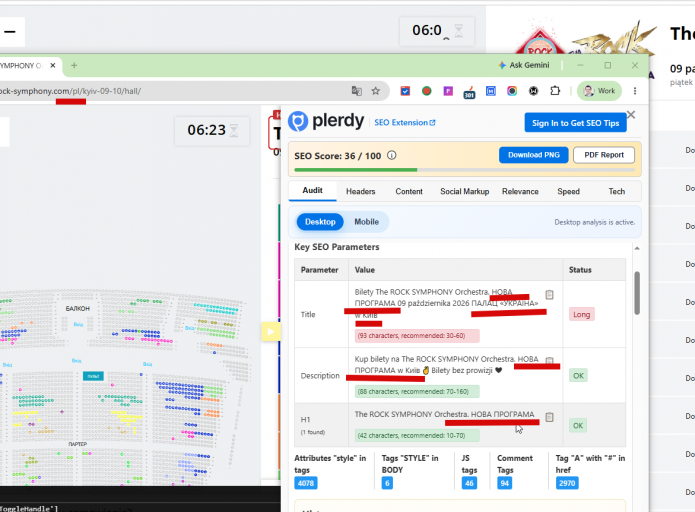Click the SEO score progress bar

click(465, 170)
